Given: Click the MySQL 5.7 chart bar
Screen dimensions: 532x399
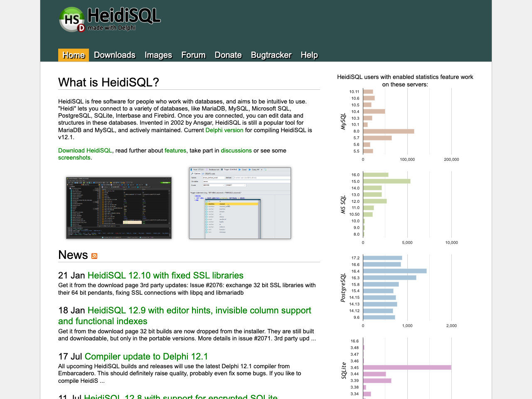Looking at the screenshot, I should [x=377, y=138].
